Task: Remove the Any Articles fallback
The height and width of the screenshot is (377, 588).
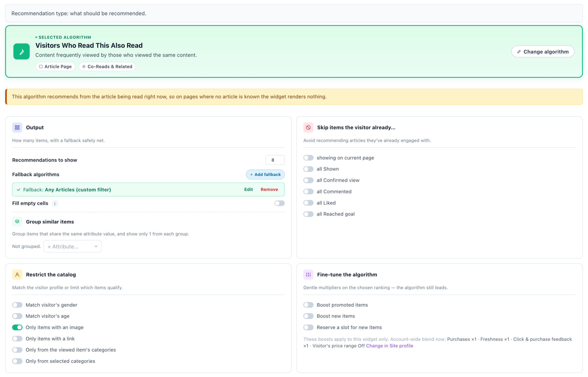Action: 269,189
